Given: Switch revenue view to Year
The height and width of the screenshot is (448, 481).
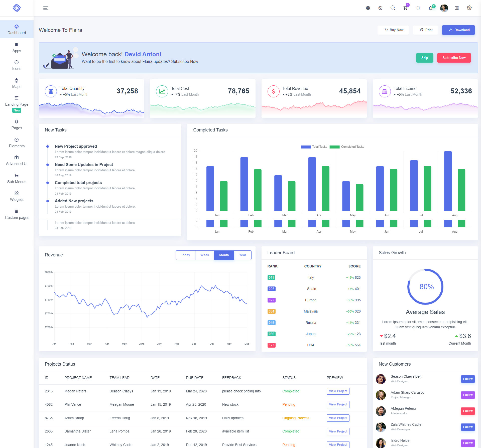Looking at the screenshot, I should [242, 255].
